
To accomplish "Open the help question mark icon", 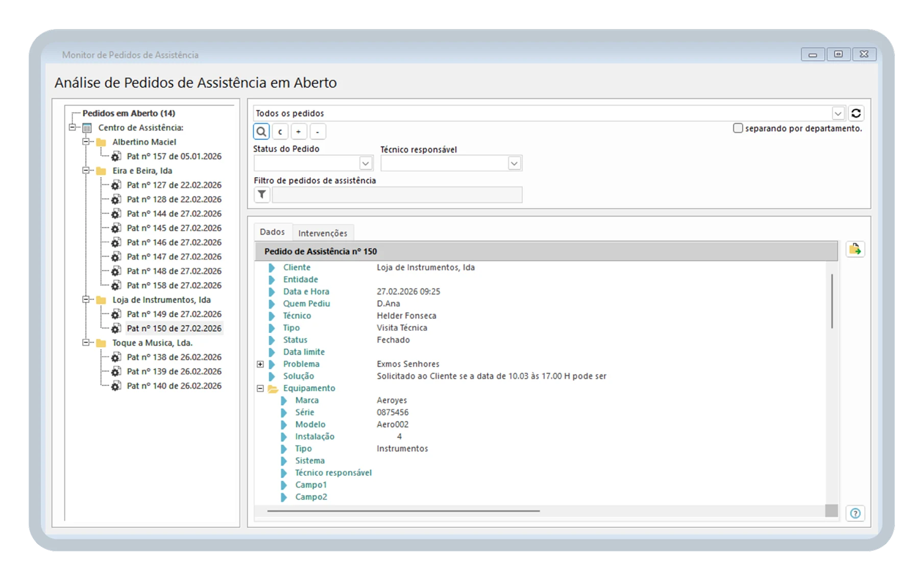I will coord(855,513).
